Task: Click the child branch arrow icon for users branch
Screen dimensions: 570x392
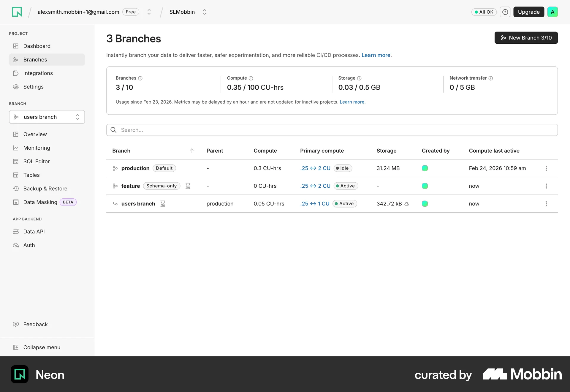Action: (115, 204)
